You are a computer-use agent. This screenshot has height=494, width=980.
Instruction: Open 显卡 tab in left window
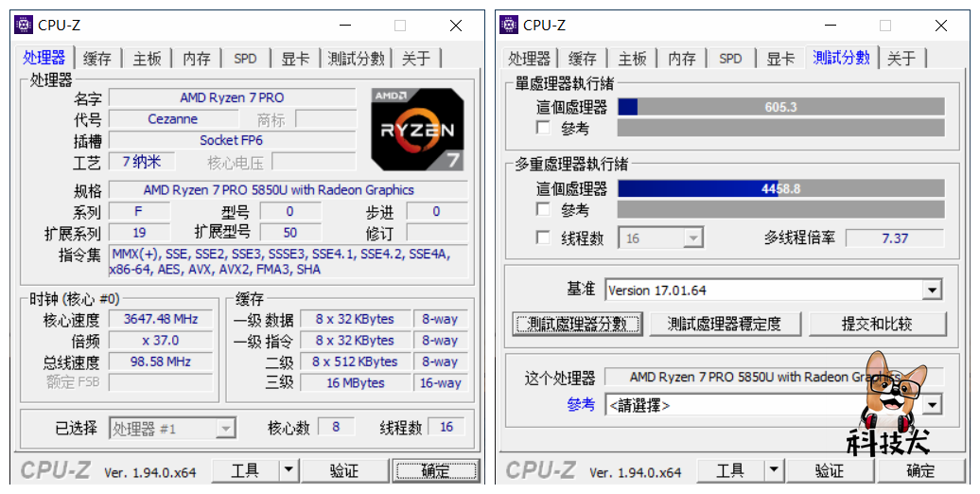tap(295, 59)
